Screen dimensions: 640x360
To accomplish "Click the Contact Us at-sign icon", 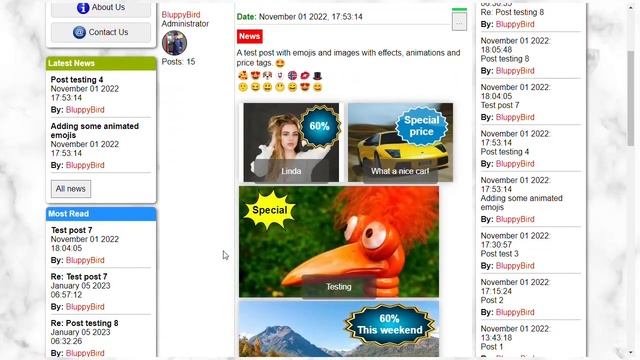I will coord(79,32).
